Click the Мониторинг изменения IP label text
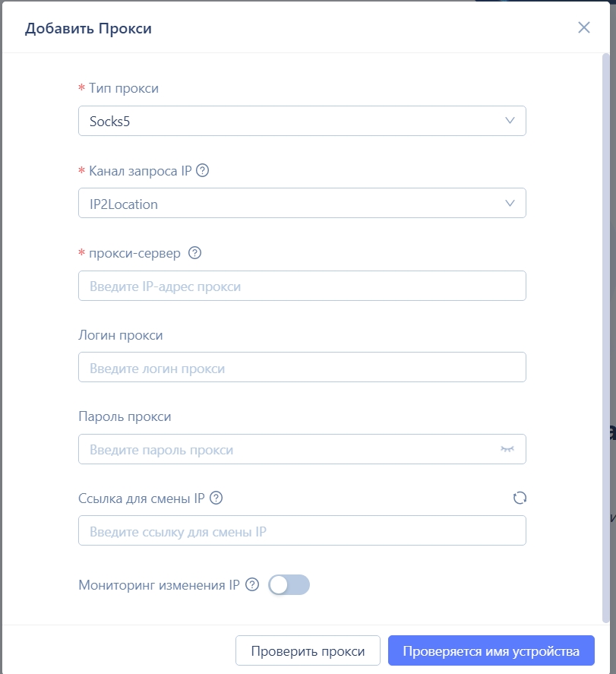The height and width of the screenshot is (674, 616). coord(159,585)
